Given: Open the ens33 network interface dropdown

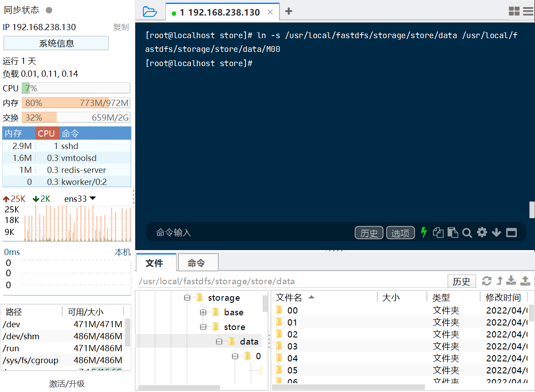Looking at the screenshot, I should tap(80, 199).
